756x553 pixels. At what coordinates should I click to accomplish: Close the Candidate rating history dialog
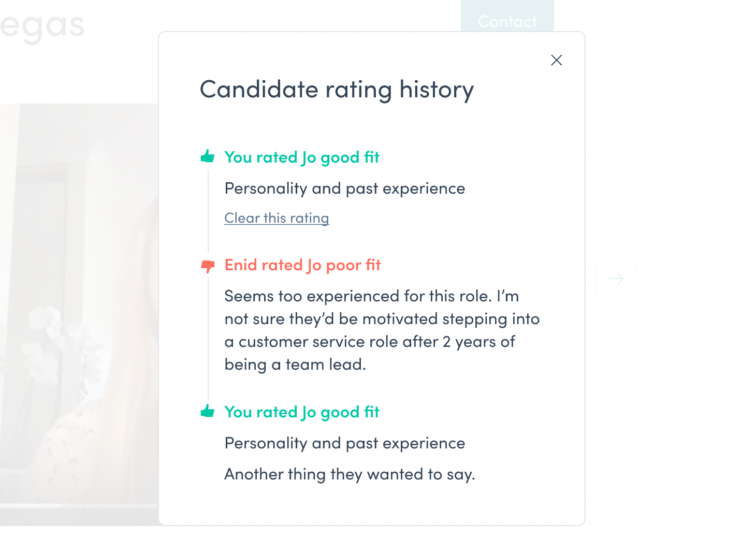pos(557,60)
